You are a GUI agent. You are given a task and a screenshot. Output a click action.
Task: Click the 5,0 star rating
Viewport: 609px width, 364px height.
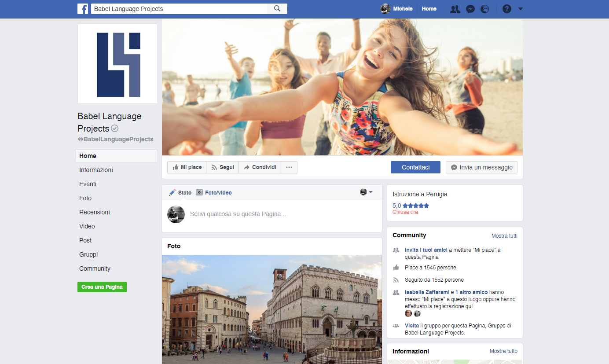tap(411, 206)
